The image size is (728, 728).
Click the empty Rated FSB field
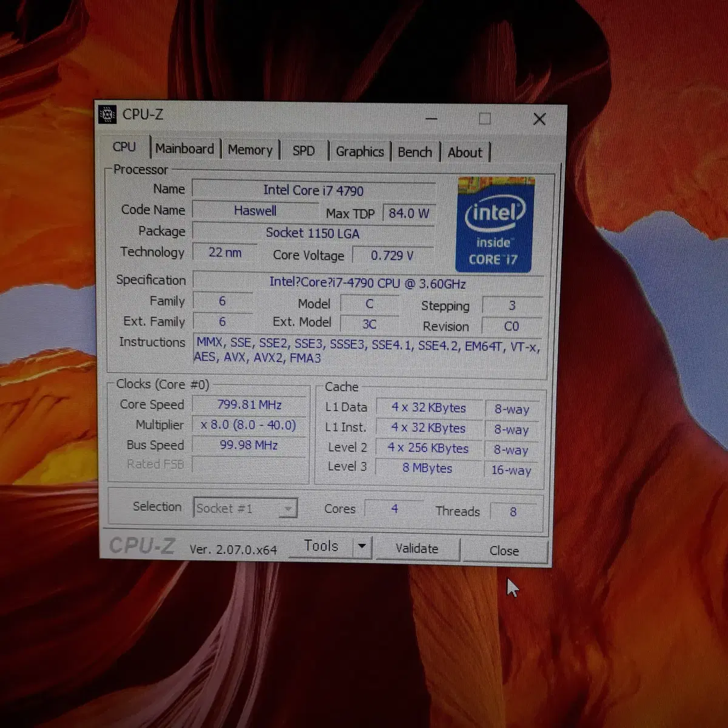(249, 465)
